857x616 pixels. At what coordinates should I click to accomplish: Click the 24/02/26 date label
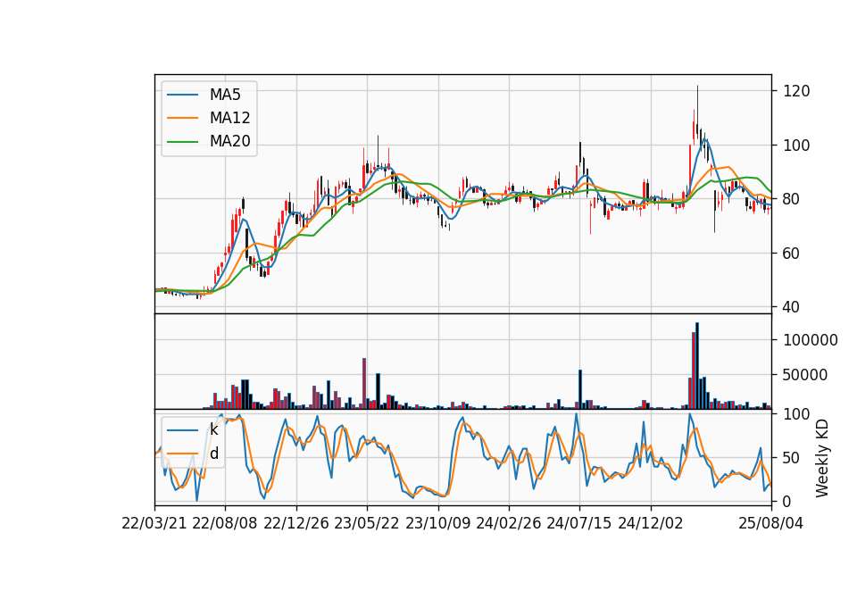point(508,523)
